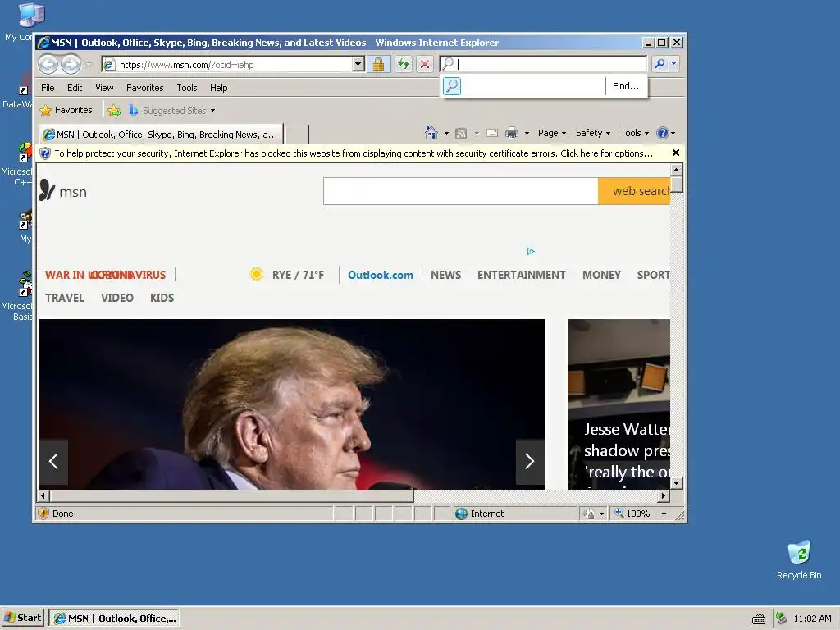Expand the search provider dropdown arrow
The image size is (840, 630).
[x=673, y=64]
